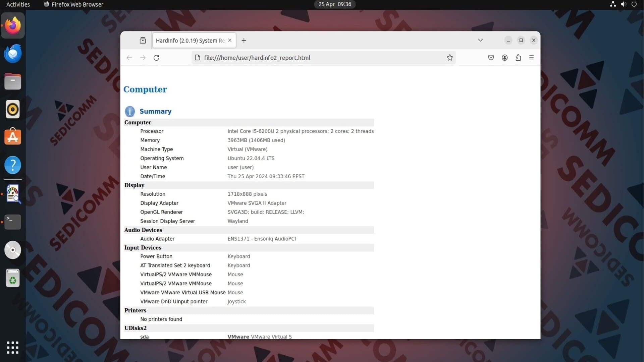The height and width of the screenshot is (362, 644).
Task: Click the Show Applications grid button
Action: tap(13, 348)
